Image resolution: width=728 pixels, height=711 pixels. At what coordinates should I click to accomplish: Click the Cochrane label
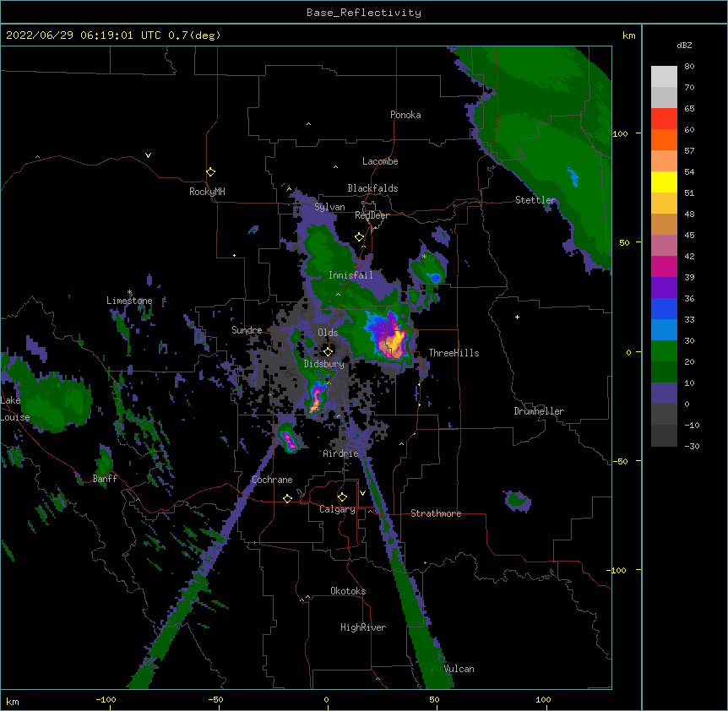click(x=272, y=480)
